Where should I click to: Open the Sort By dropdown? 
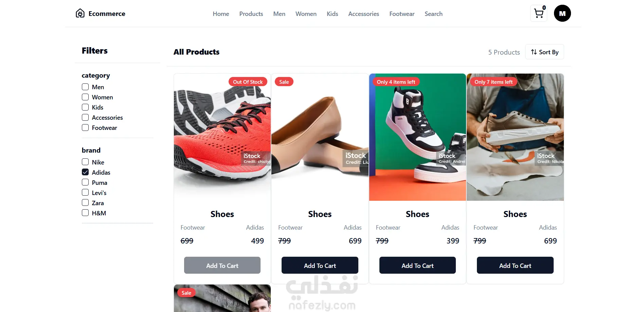(x=544, y=52)
